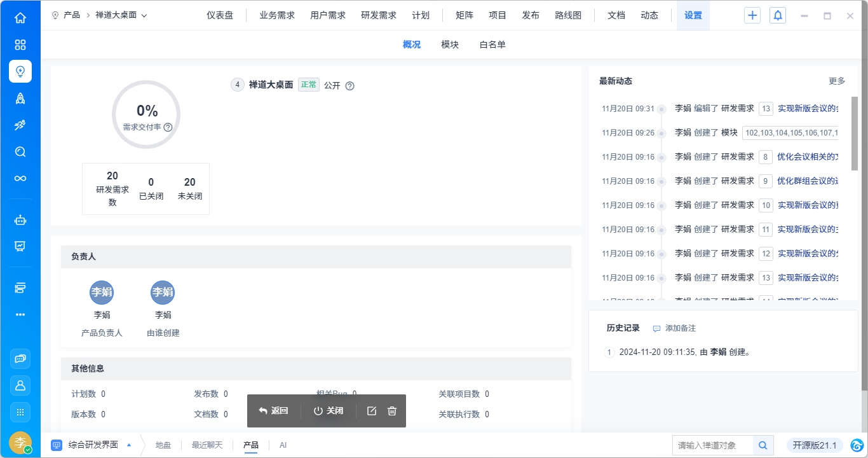Click the 最新动态 panel scrollbar

tap(855, 134)
